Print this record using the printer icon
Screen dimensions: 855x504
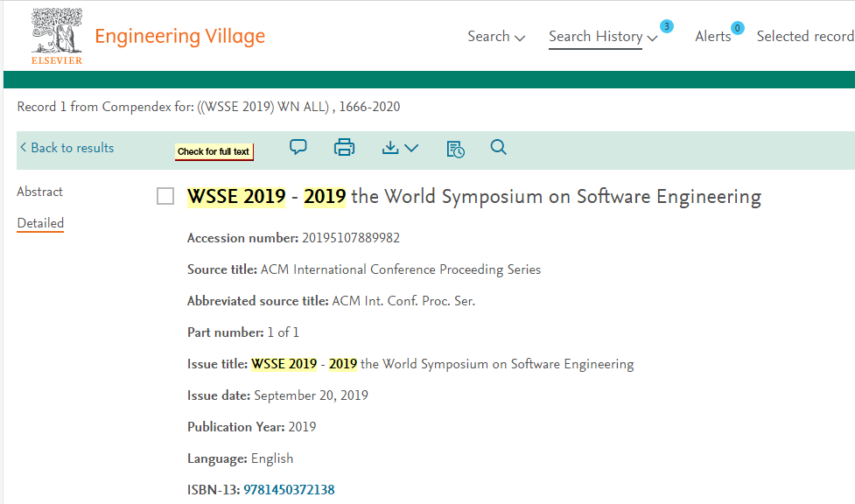(344, 147)
